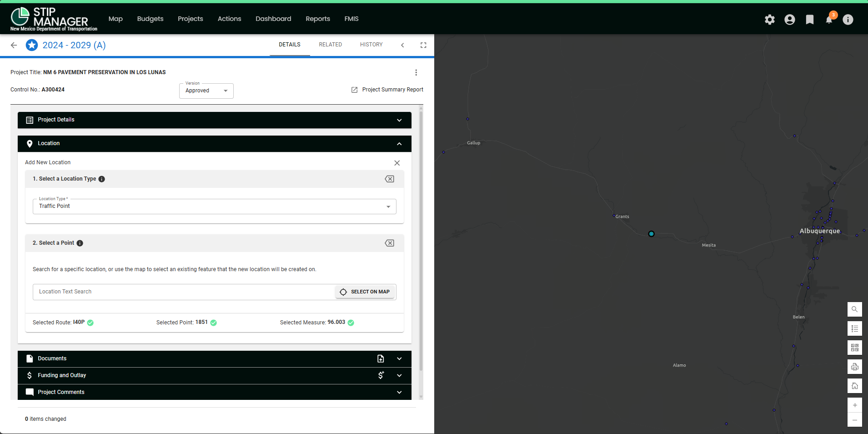Open the Location Type dropdown
This screenshot has height=434, width=868.
(x=215, y=207)
